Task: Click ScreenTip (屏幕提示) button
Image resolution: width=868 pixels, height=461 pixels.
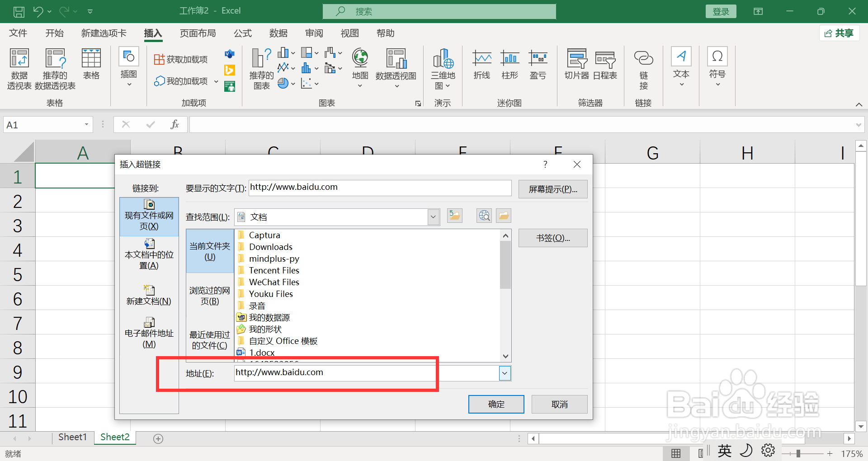Action: [553, 189]
